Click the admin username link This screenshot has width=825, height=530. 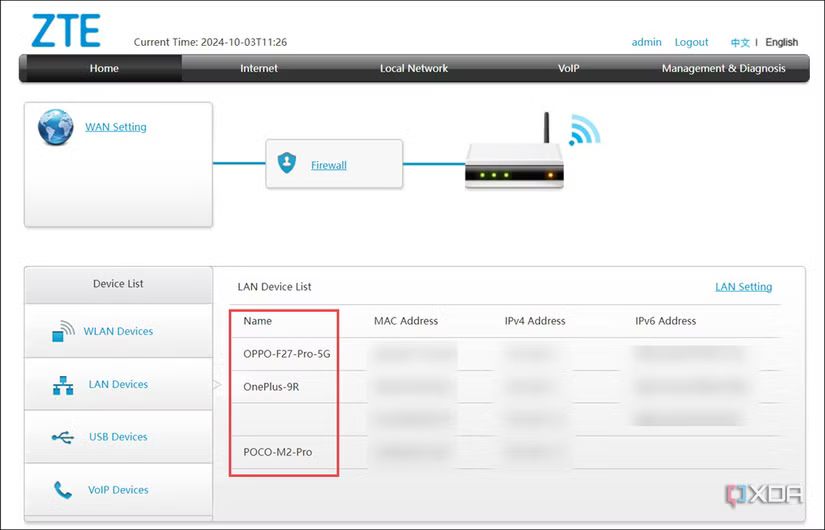[x=647, y=42]
